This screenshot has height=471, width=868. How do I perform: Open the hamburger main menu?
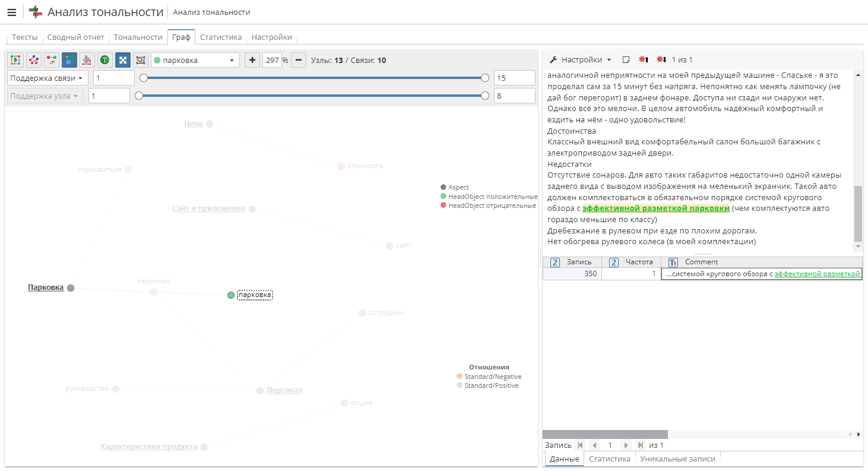[12, 12]
